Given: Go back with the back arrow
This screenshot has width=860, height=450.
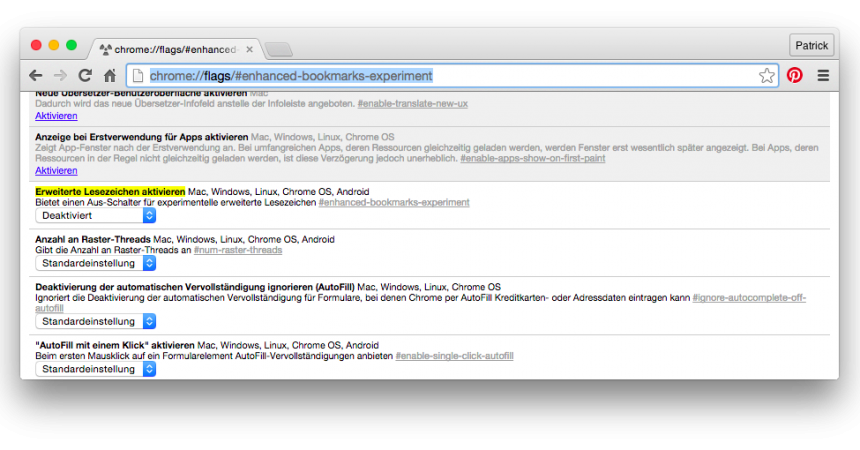Looking at the screenshot, I should (x=36, y=76).
